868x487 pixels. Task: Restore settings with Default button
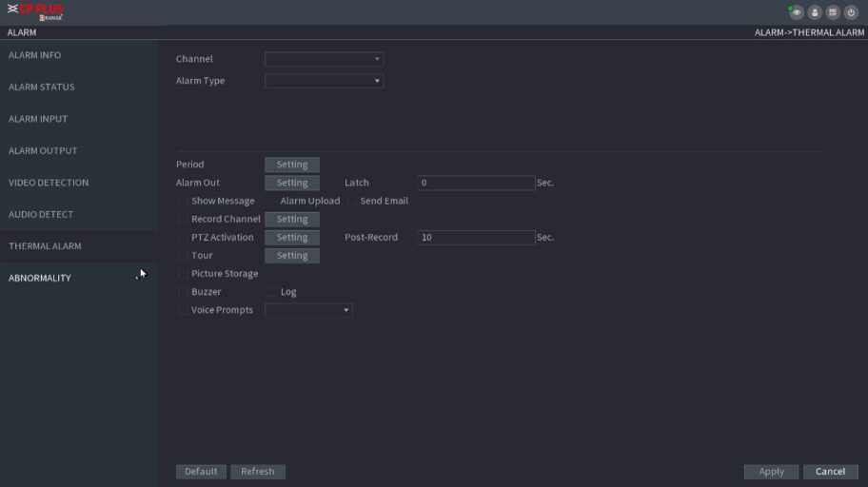201,472
